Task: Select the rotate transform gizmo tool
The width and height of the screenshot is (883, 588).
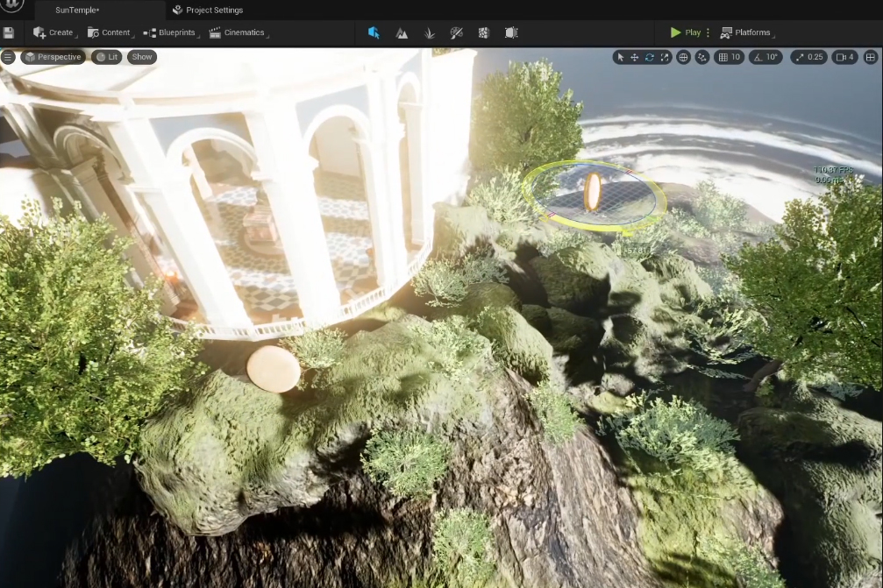Action: (650, 57)
